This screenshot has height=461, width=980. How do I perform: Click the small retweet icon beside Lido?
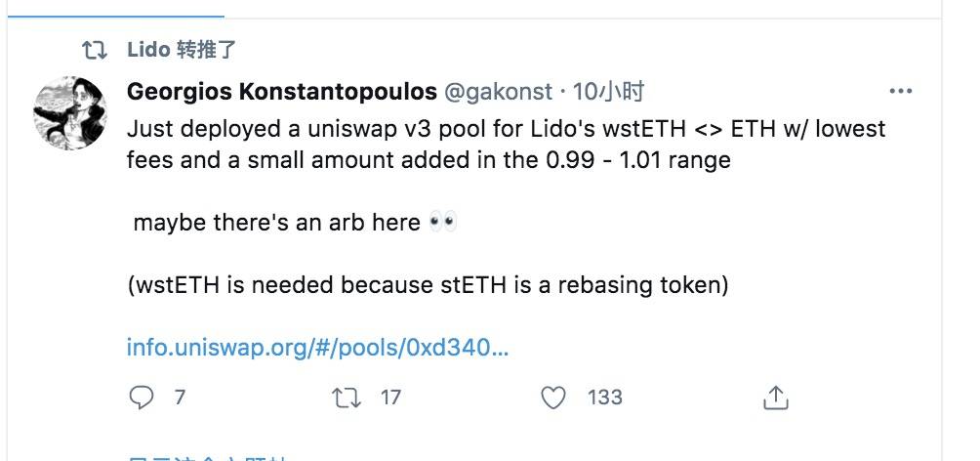point(95,49)
